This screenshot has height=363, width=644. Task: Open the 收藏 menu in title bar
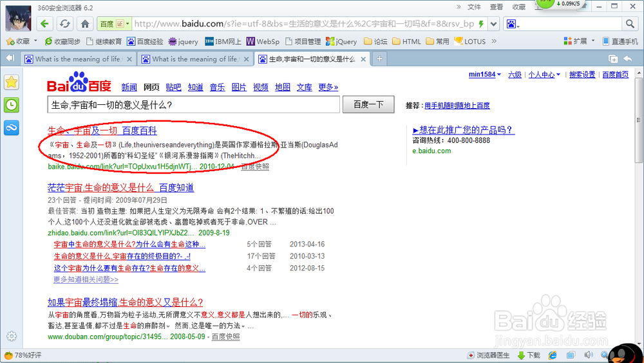tap(518, 7)
